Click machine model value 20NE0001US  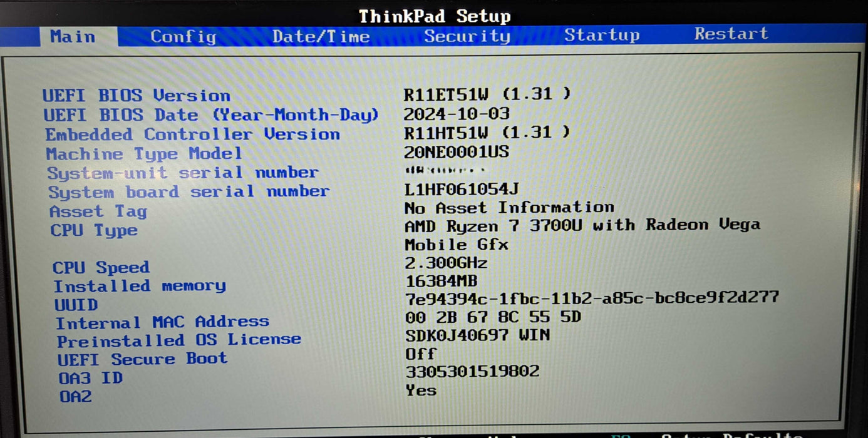(x=457, y=152)
